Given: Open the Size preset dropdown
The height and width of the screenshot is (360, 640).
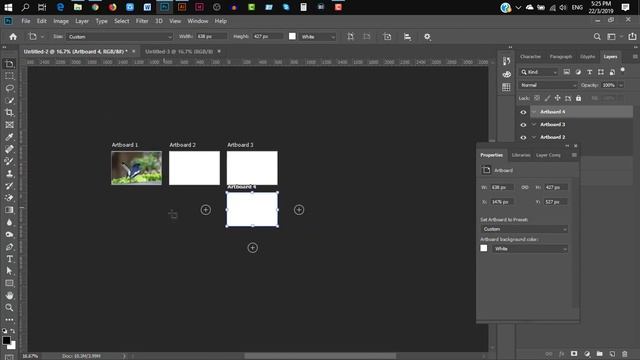Looking at the screenshot, I should (119, 37).
